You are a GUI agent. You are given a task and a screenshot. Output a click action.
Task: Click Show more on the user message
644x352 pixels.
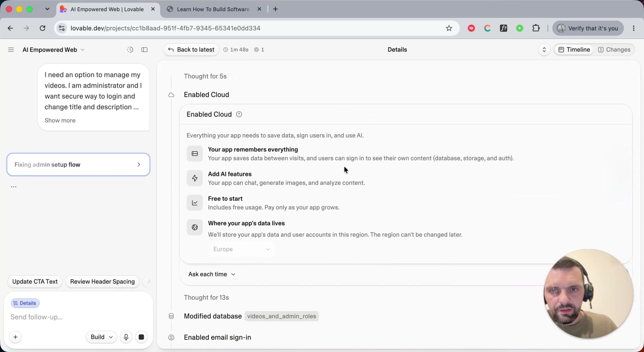click(60, 120)
